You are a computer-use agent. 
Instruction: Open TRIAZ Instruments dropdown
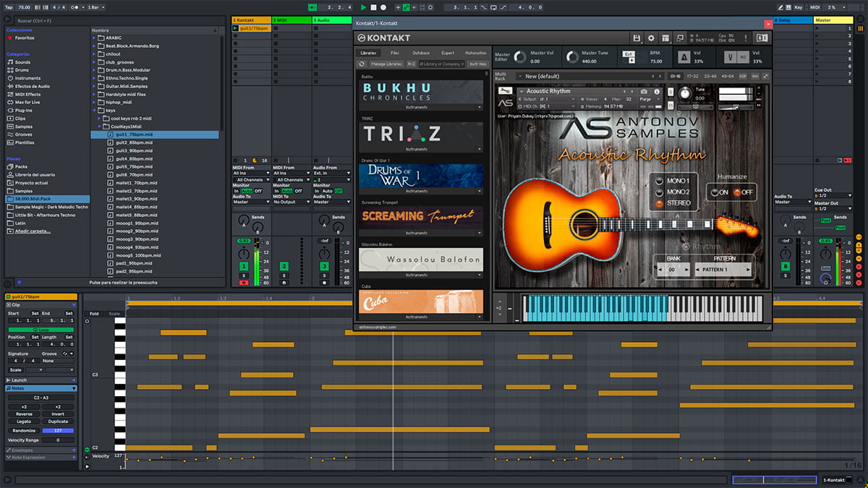tap(421, 149)
